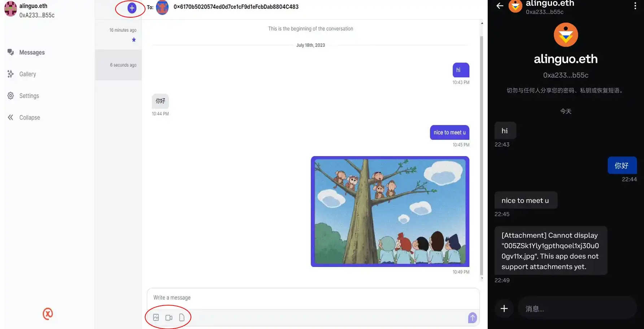Tap the plus attachment button in mobile chat
The height and width of the screenshot is (329, 644).
504,308
